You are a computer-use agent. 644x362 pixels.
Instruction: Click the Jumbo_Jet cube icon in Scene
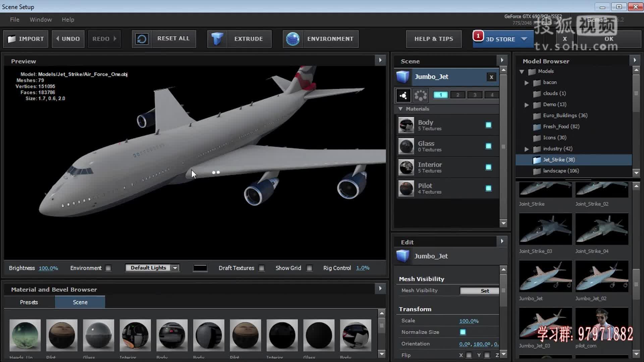coord(402,77)
